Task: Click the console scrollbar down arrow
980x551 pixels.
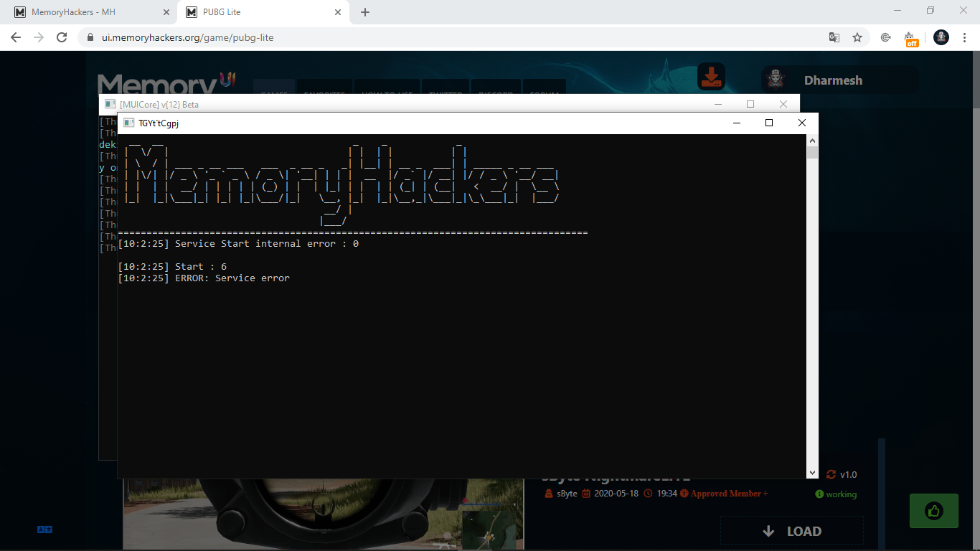Action: [x=812, y=473]
